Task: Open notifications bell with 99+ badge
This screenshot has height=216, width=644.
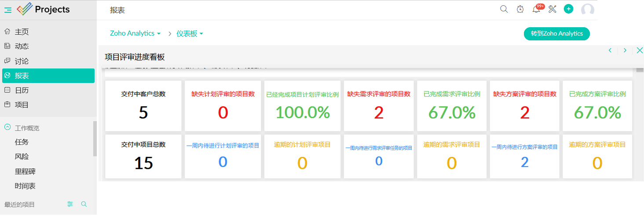Action: tap(536, 9)
